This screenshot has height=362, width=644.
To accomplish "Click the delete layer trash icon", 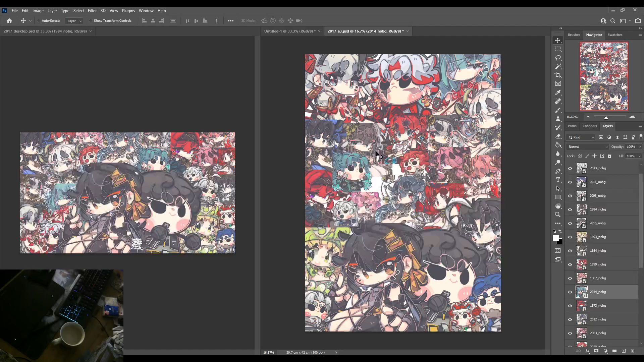I will pos(632,351).
